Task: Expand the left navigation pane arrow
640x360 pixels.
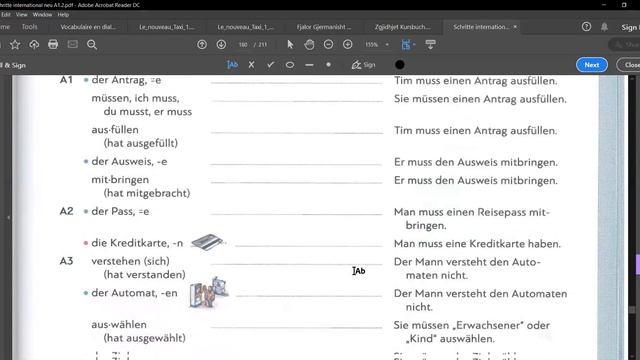Action: [x=8, y=218]
